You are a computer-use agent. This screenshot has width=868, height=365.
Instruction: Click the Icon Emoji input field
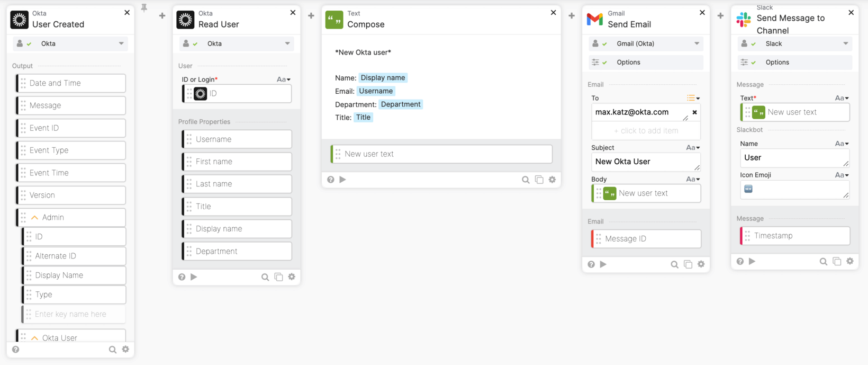coord(795,190)
